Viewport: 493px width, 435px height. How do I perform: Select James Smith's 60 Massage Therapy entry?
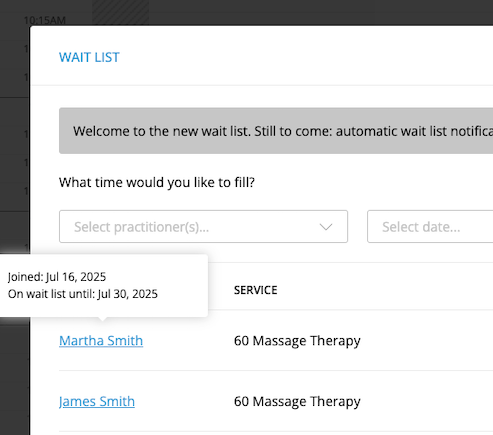pyautogui.click(x=297, y=401)
